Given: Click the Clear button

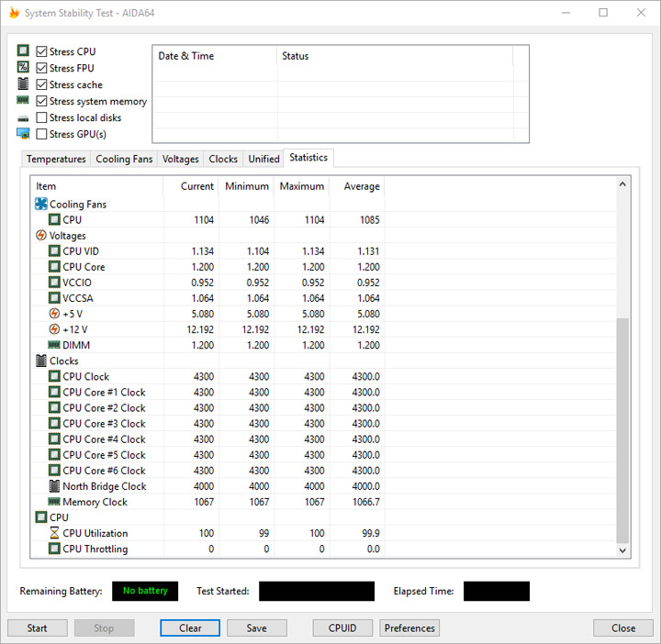Looking at the screenshot, I should click(190, 628).
